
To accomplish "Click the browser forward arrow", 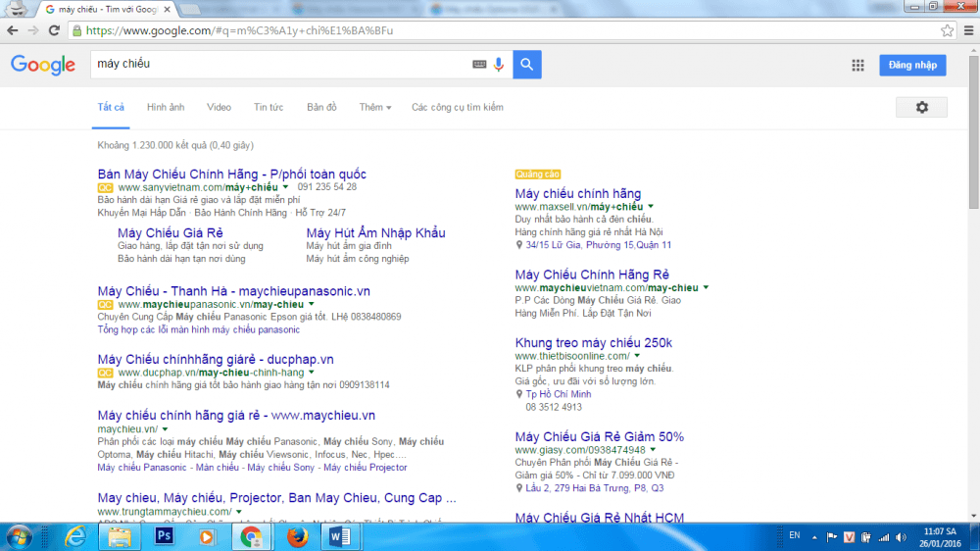I will 33,30.
